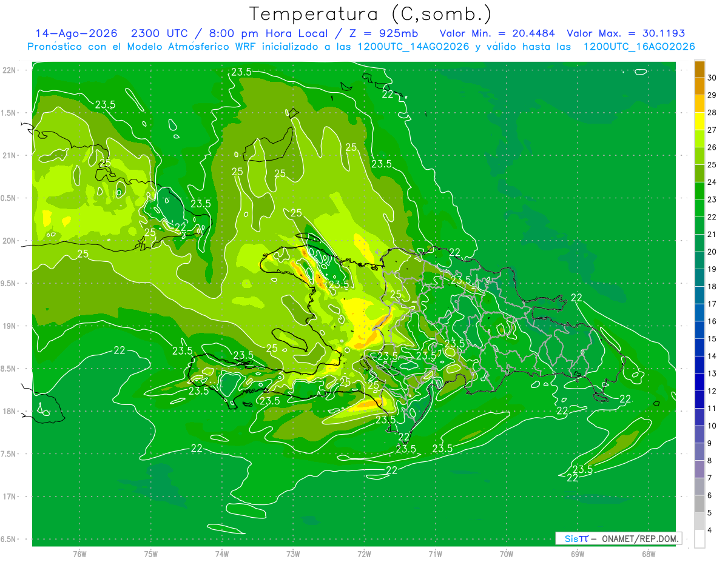Click the '69W' longitude axis label
This screenshot has width=728, height=562.
pos(577,554)
